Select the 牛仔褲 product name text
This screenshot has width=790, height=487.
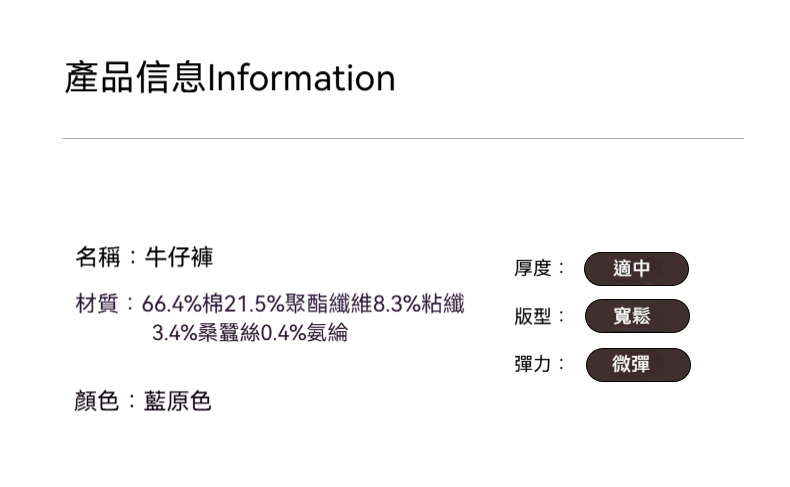(x=179, y=257)
